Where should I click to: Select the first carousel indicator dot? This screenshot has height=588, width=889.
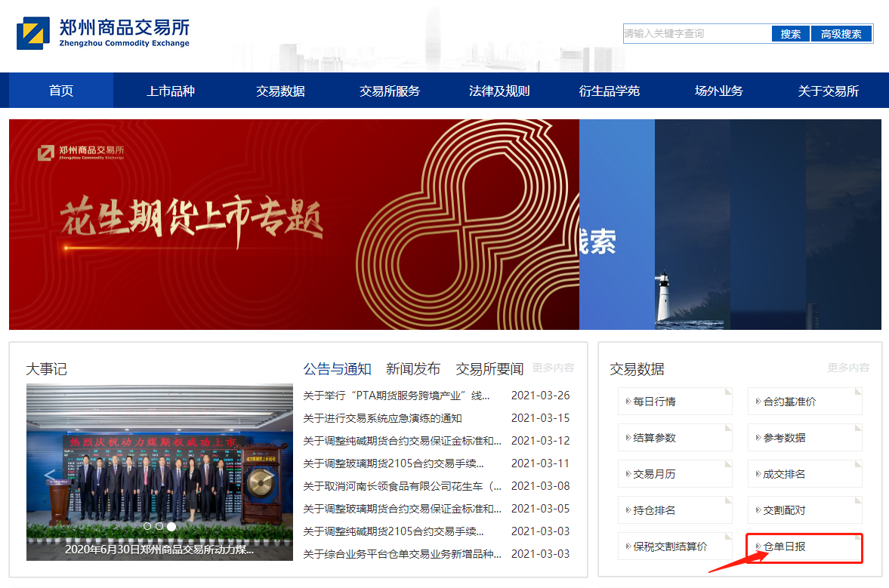[147, 526]
